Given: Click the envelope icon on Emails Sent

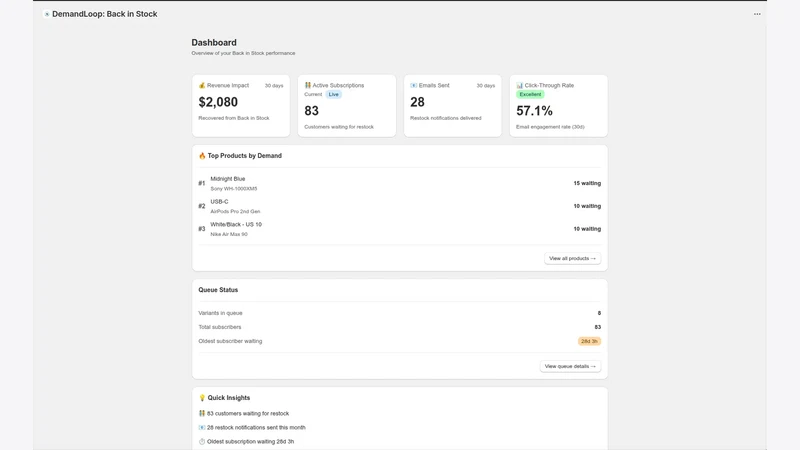Looking at the screenshot, I should (x=413, y=85).
